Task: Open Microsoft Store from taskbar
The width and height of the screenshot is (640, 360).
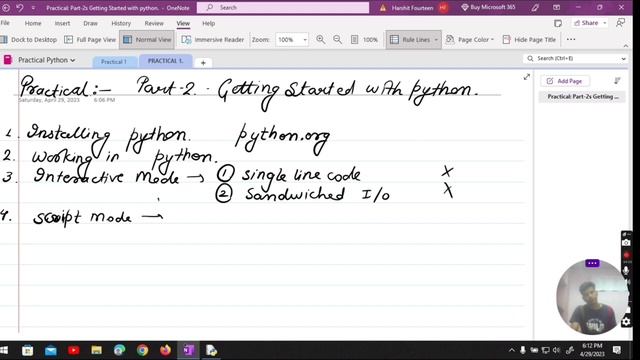Action: (28, 350)
